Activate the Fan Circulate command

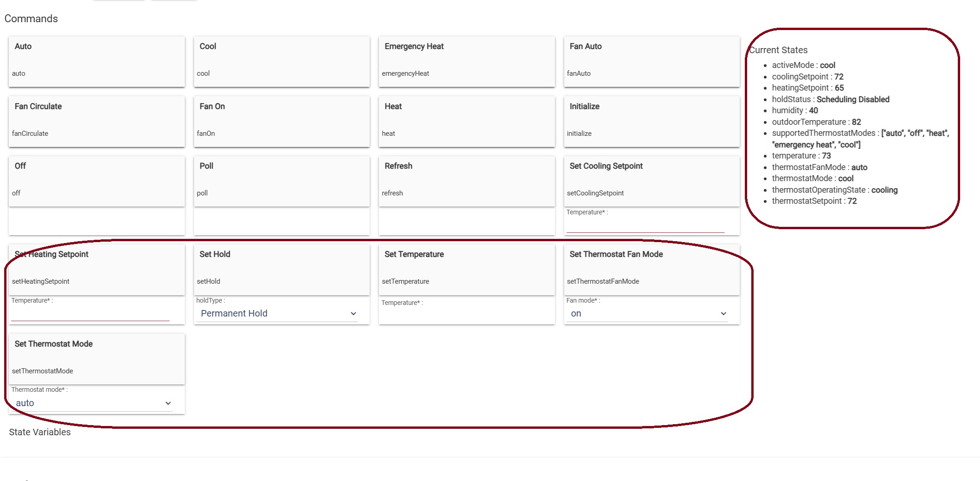point(97,121)
